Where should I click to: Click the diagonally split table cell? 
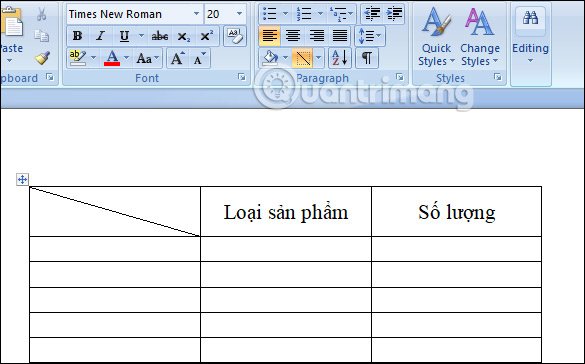[115, 211]
